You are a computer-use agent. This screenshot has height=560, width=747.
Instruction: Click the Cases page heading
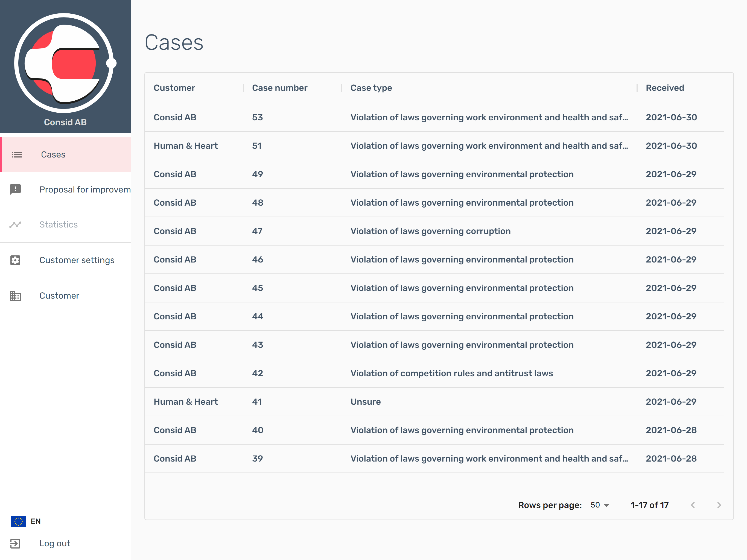click(x=174, y=43)
